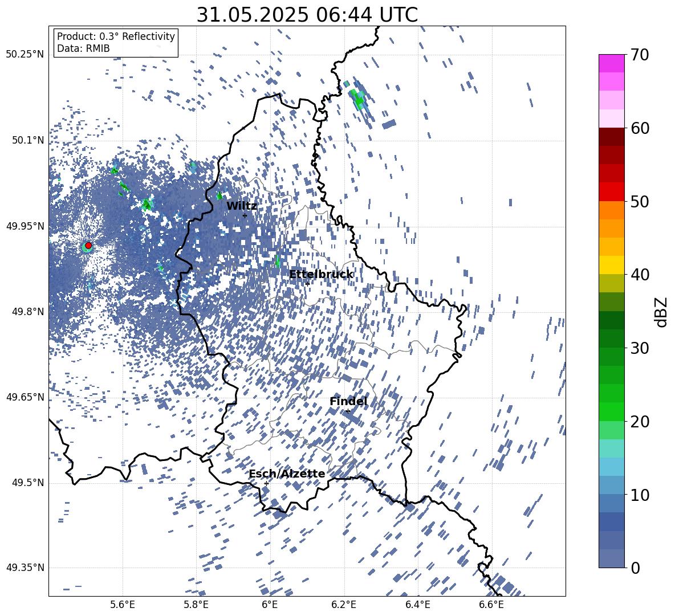Click the 50 value on colorbar
The image size is (675, 616).
tap(640, 201)
